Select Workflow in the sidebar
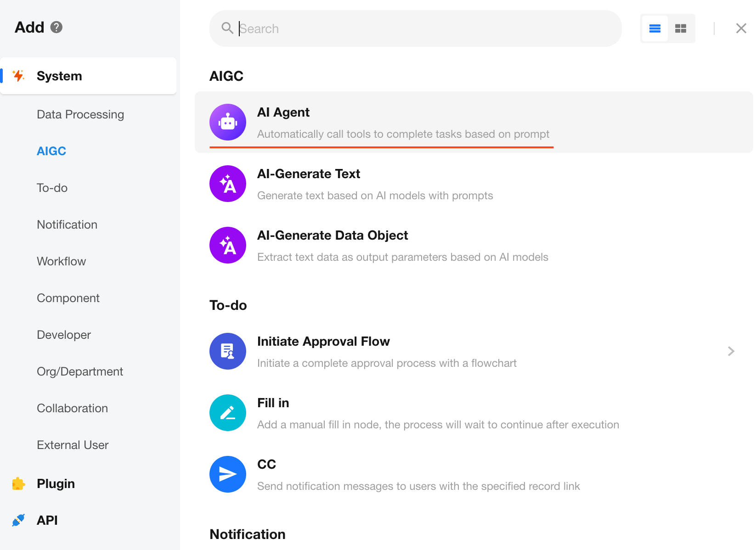 (62, 261)
